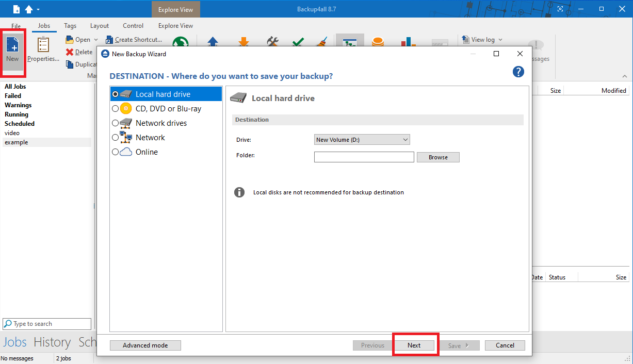
Task: Click the search magnifier icon in jobs panel
Action: (8, 324)
